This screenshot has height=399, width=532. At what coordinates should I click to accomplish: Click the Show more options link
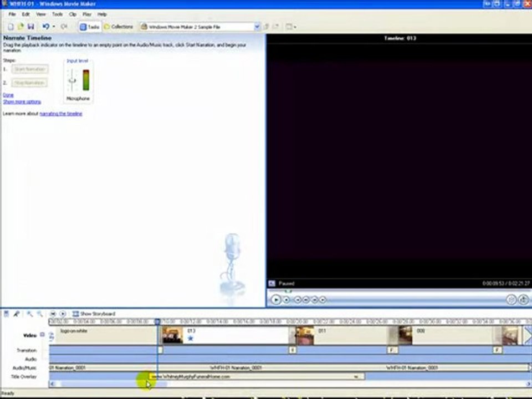click(22, 102)
